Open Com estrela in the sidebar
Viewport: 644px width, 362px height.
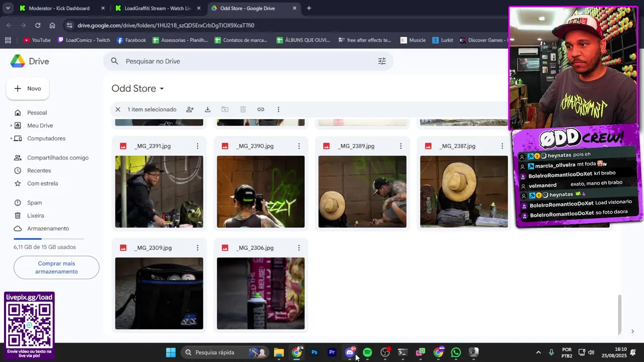point(43,184)
